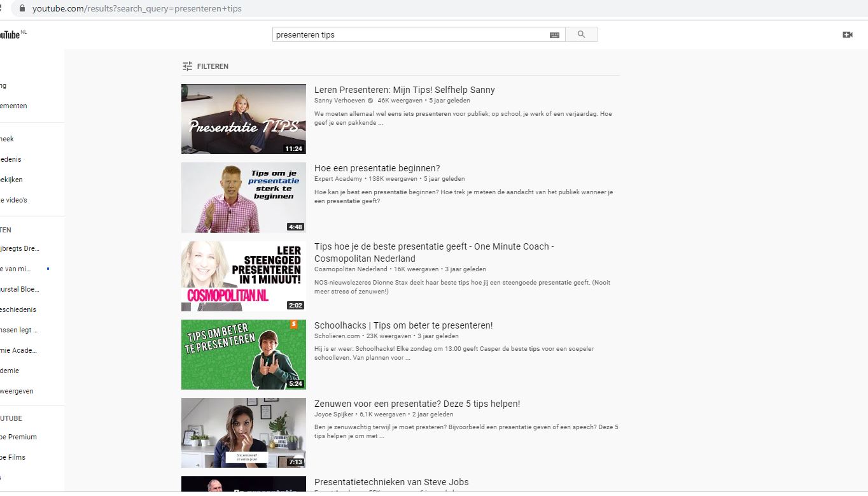
Task: Visit Sanny Verhoeven channel link
Action: tap(339, 101)
